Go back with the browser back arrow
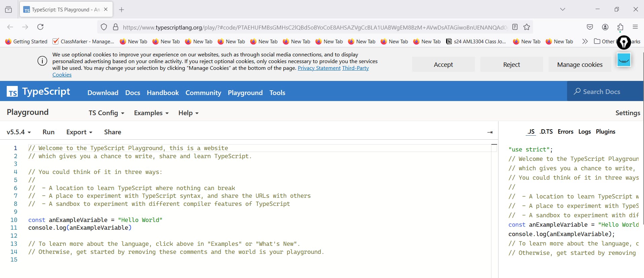The height and width of the screenshot is (278, 644). (10, 27)
